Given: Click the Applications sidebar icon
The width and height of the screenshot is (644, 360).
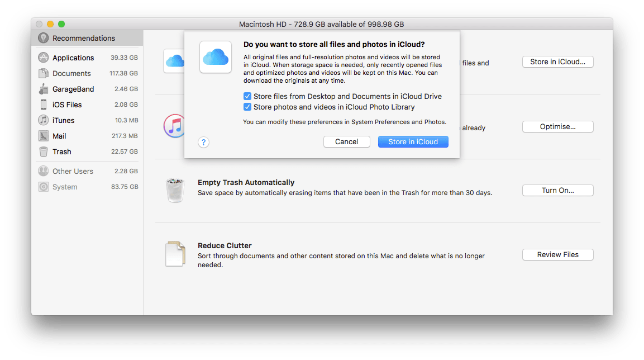Looking at the screenshot, I should 43,58.
